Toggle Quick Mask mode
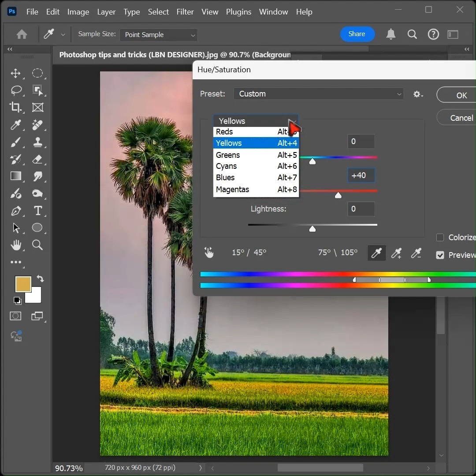 pos(15,316)
